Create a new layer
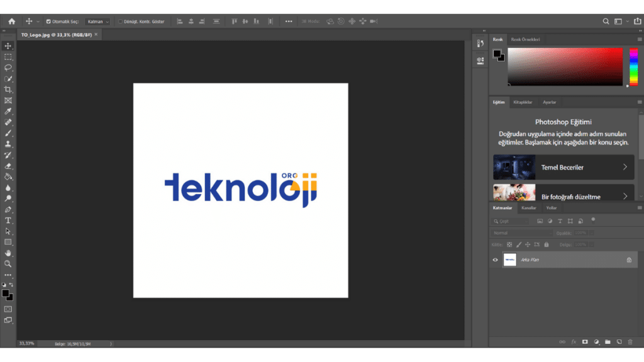This screenshot has width=644, height=362. (x=619, y=342)
